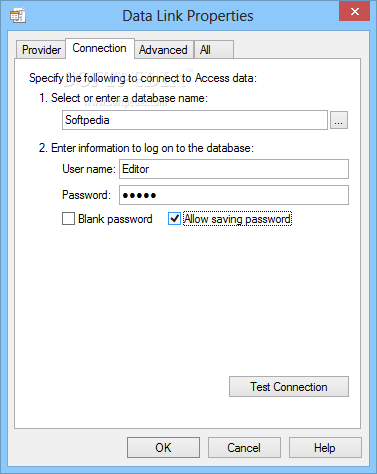Confirm with the OK button
The width and height of the screenshot is (377, 474).
163,448
